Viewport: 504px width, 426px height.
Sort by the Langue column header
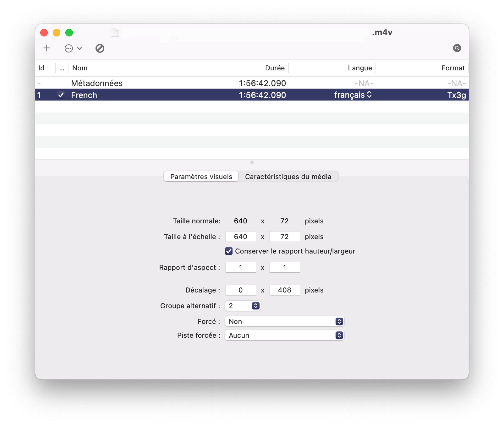[x=332, y=68]
